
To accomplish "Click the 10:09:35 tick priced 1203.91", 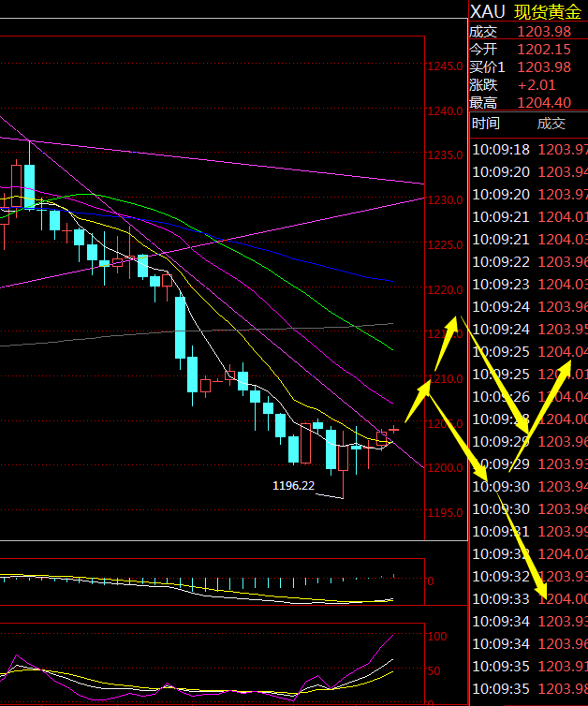I will pos(529,667).
